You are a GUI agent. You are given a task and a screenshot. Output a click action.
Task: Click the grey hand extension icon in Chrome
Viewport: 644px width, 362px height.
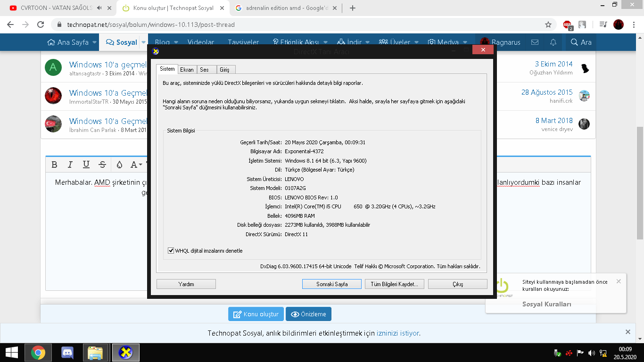click(x=582, y=25)
